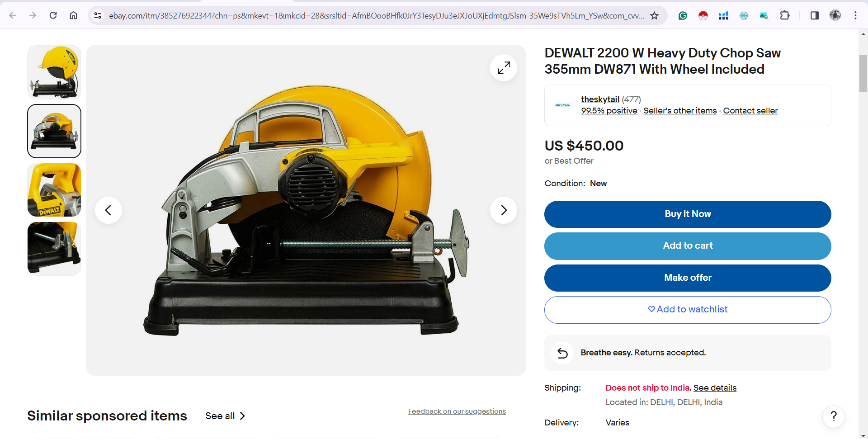Open the blue image search extension icon
The image size is (868, 439).
764,15
